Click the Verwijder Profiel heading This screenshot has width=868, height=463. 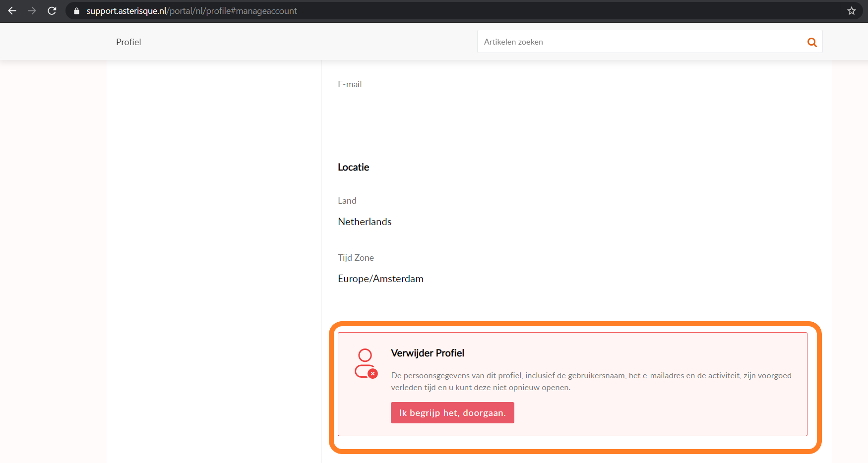[x=428, y=353]
